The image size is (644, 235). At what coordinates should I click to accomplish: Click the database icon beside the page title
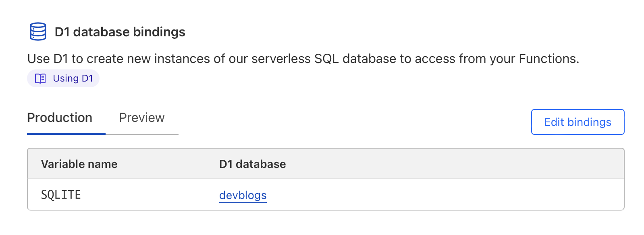pyautogui.click(x=37, y=31)
